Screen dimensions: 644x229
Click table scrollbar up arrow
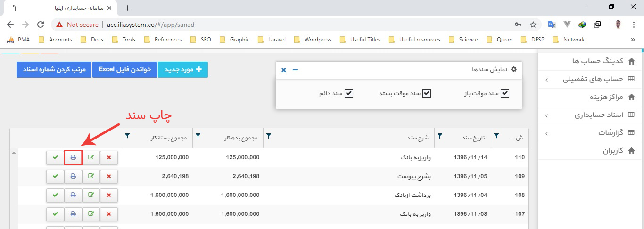tap(14, 153)
